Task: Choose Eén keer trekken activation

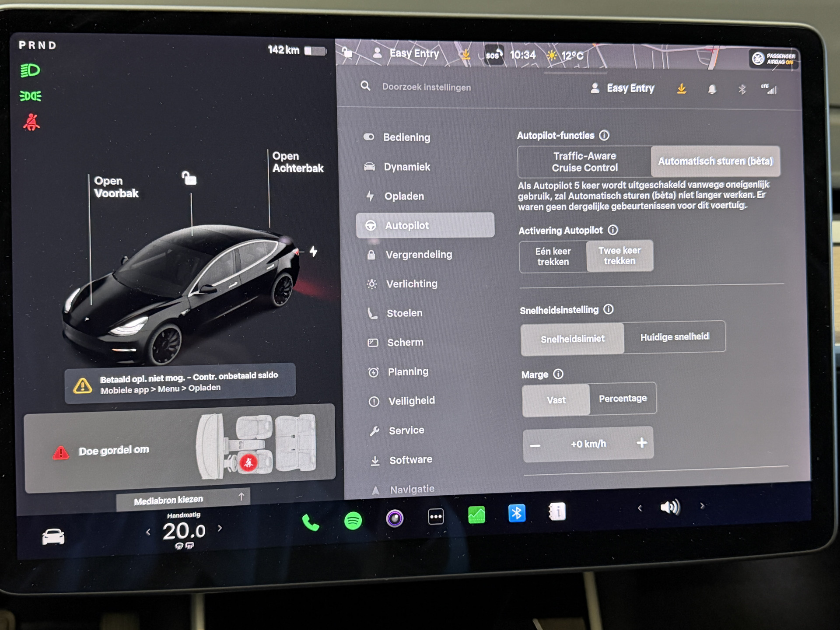Action: [x=553, y=257]
